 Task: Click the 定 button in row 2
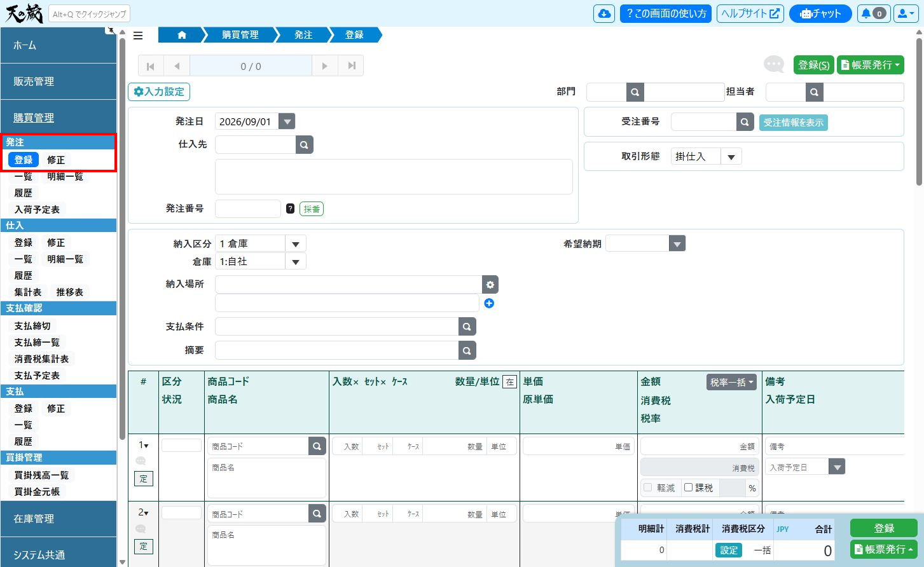(x=143, y=546)
